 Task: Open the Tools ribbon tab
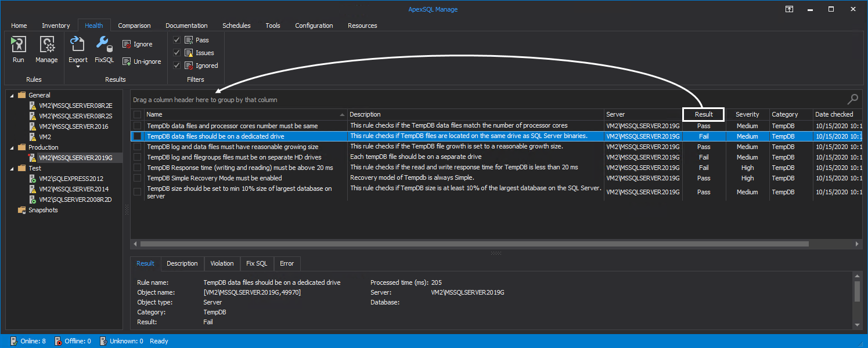point(273,26)
